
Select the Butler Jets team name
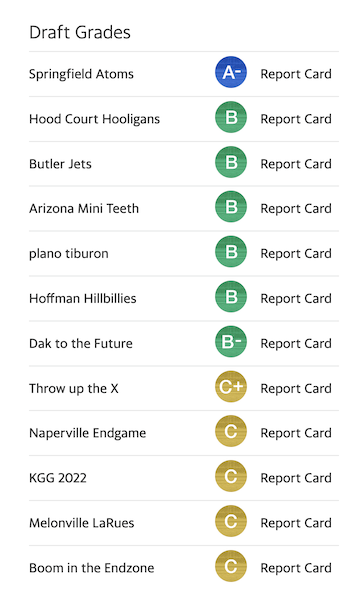60,164
